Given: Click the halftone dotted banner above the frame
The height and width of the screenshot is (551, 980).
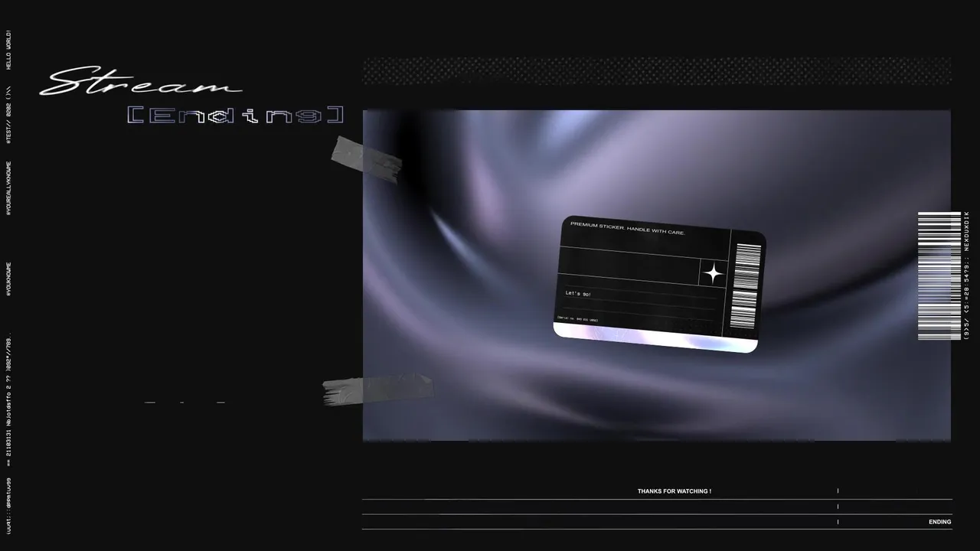Looking at the screenshot, I should (657, 71).
